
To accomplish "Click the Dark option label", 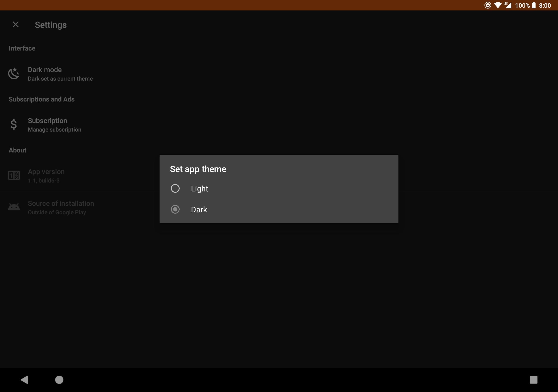I will [199, 210].
